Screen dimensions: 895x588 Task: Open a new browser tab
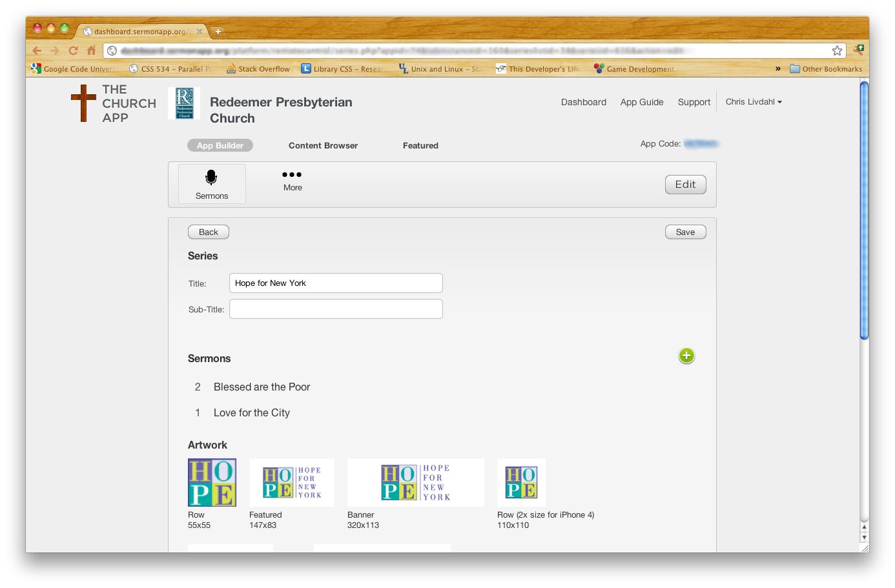pos(218,31)
